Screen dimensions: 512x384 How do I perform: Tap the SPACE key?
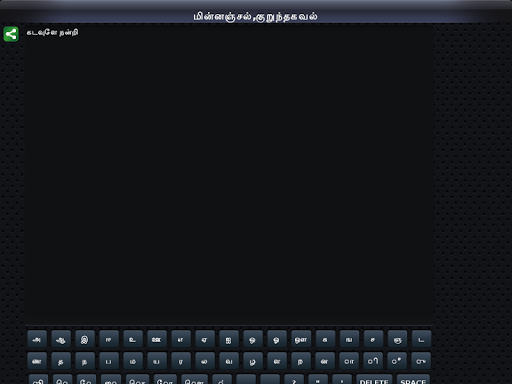(x=413, y=379)
